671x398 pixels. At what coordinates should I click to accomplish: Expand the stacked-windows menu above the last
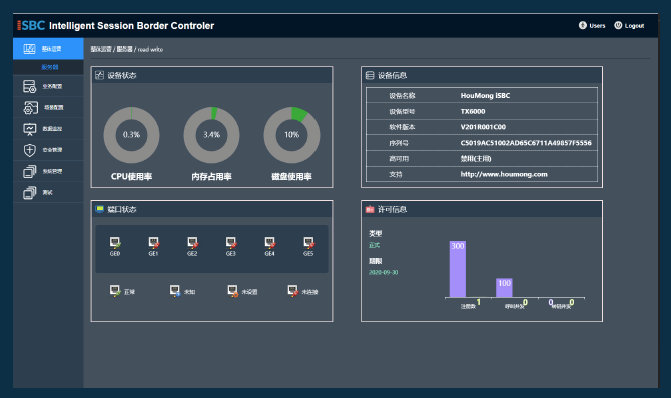[x=30, y=172]
